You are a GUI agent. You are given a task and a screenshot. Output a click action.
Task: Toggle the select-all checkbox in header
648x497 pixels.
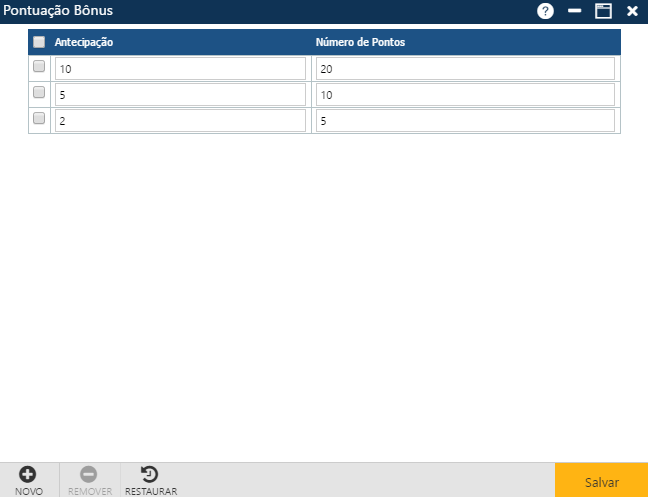(39, 42)
